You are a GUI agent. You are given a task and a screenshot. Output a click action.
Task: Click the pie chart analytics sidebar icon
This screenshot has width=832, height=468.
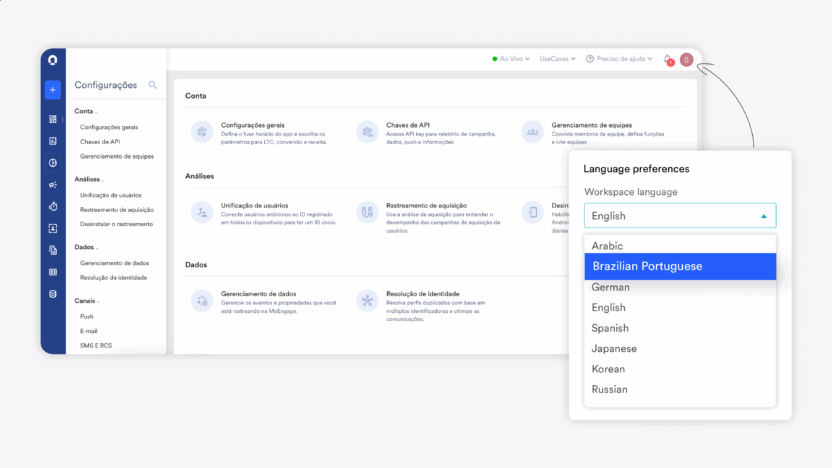pos(52,162)
